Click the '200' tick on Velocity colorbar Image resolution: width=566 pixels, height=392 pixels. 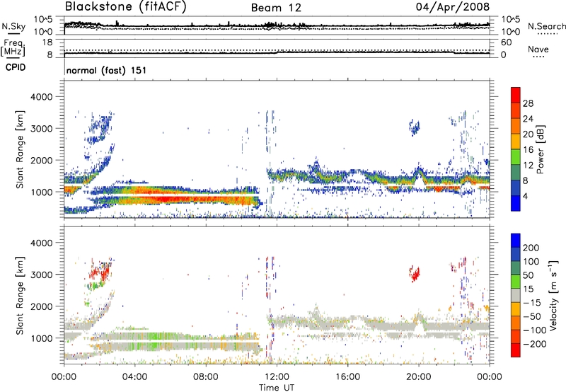pos(531,248)
